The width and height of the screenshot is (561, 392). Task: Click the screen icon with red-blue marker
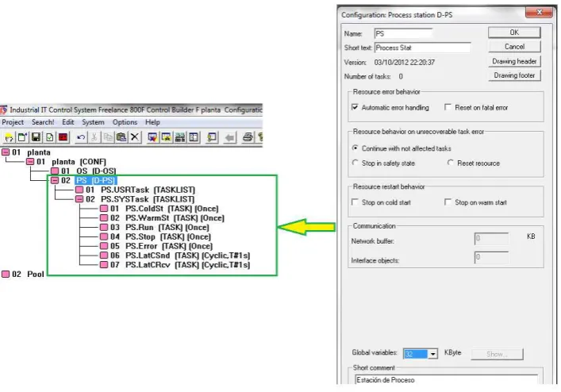pos(152,137)
